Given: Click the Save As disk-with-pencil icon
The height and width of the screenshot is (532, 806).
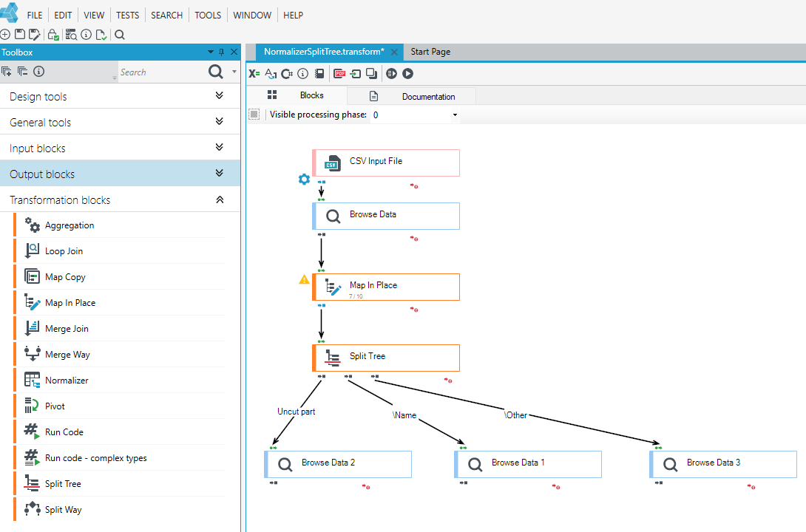Looking at the screenshot, I should [35, 35].
